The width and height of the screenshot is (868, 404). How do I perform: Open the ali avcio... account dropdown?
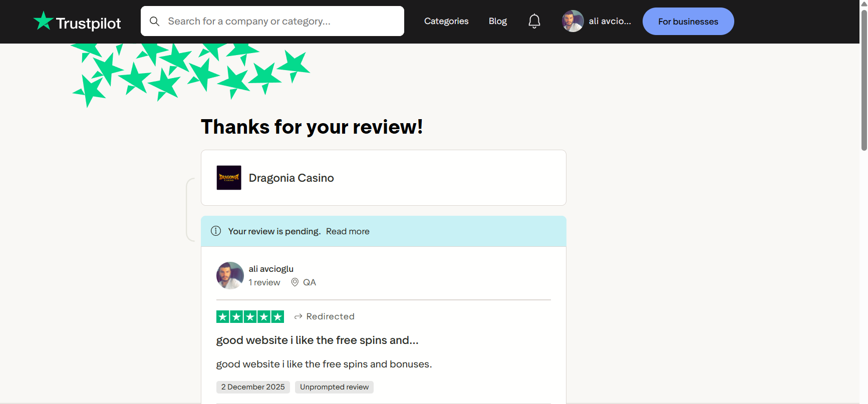coord(610,21)
